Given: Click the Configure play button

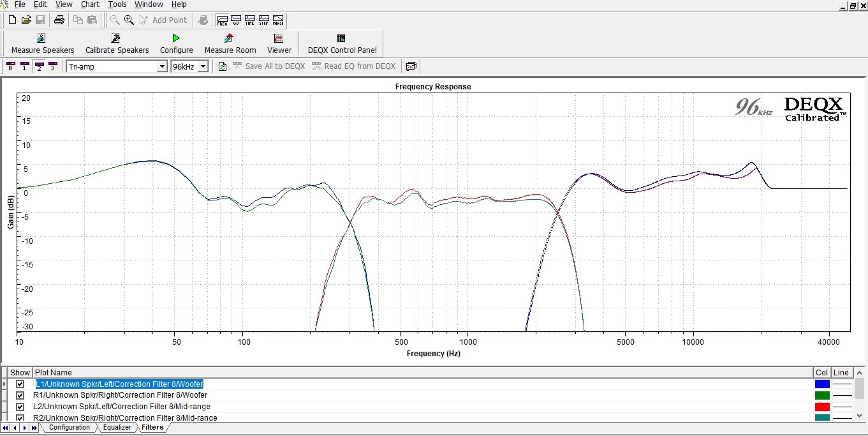Looking at the screenshot, I should pyautogui.click(x=177, y=44).
